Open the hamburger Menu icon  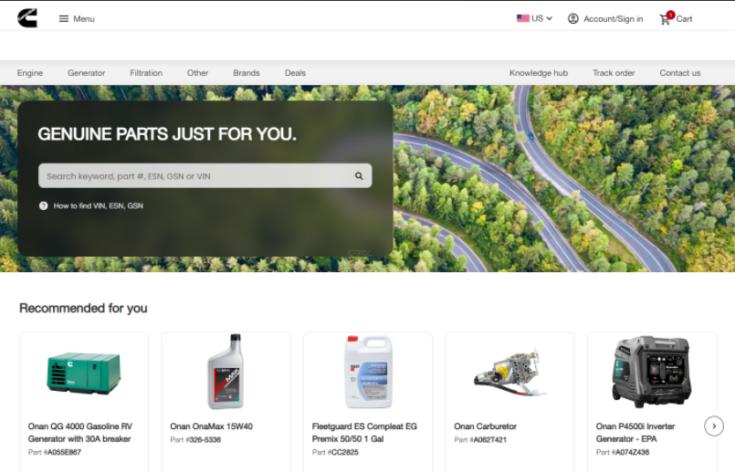(x=63, y=19)
